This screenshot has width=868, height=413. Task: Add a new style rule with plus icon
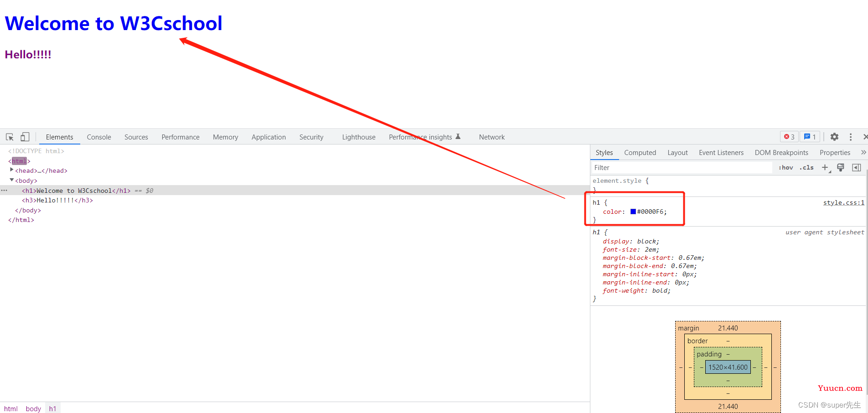pyautogui.click(x=825, y=168)
